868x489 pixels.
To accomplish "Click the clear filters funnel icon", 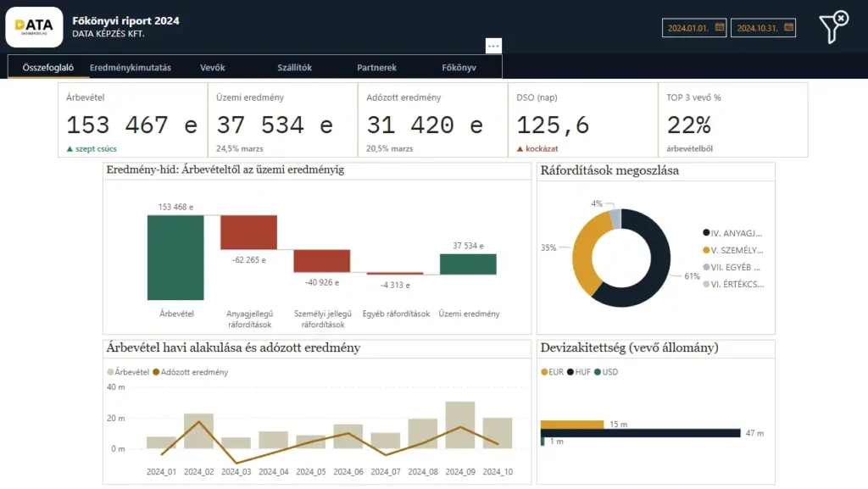I will pyautogui.click(x=833, y=27).
